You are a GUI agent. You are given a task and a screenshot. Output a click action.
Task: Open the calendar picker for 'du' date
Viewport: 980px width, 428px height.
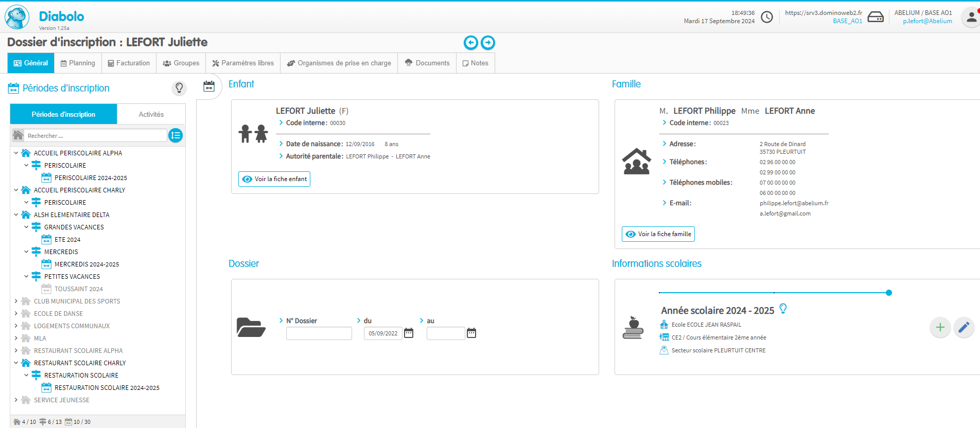(409, 333)
